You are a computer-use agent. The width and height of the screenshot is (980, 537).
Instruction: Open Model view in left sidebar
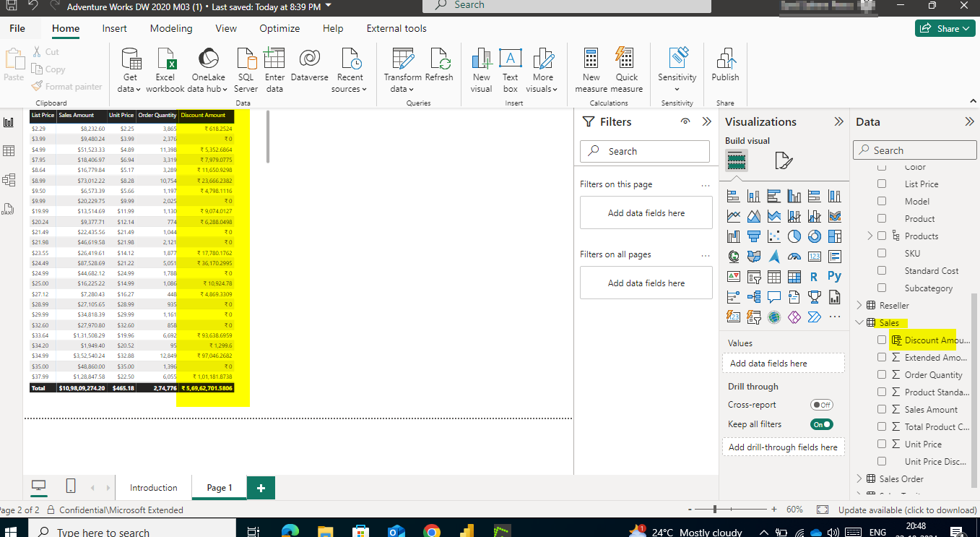click(9, 180)
